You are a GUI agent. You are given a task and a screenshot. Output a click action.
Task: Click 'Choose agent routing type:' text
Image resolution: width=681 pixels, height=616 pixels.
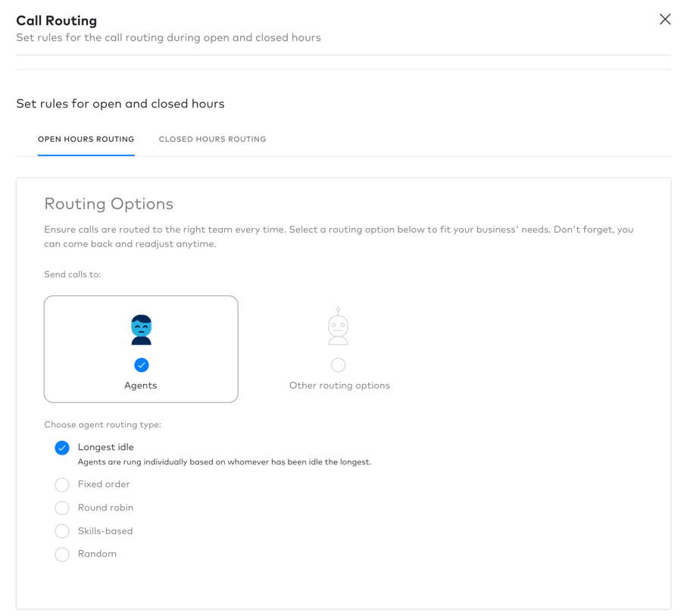point(102,424)
